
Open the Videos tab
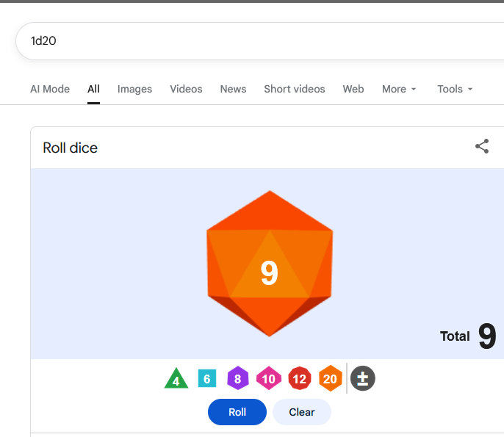pos(186,89)
